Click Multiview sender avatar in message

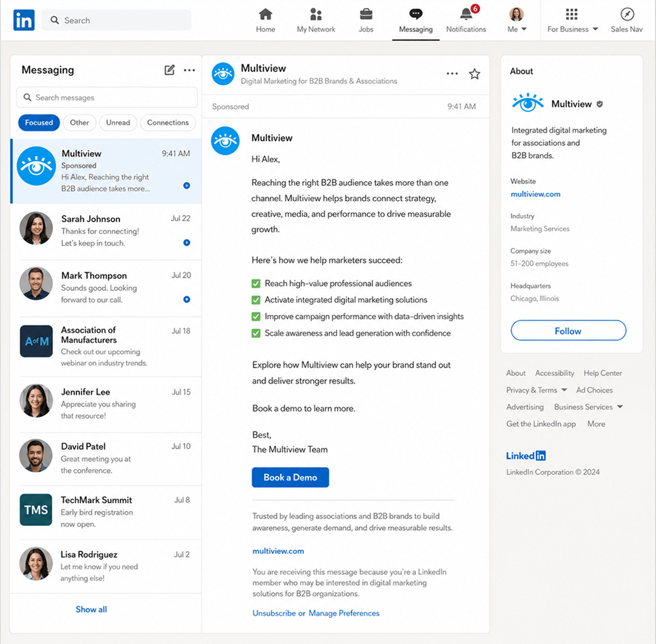(225, 141)
